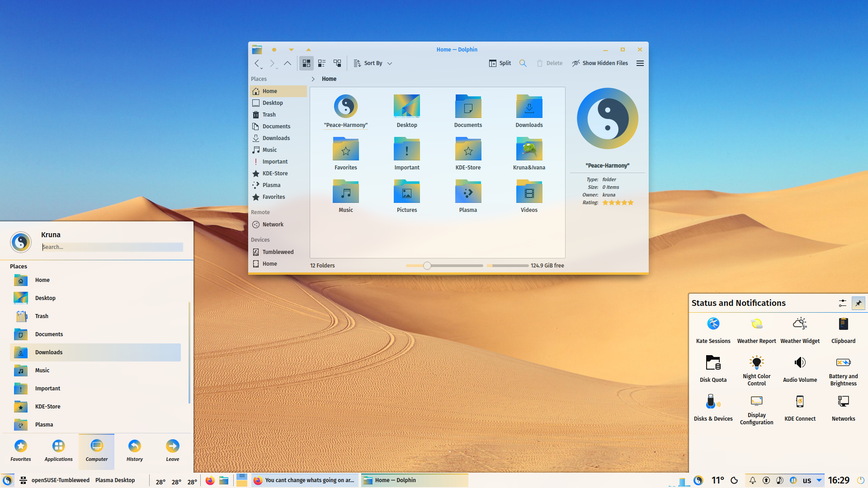Select the KDE-Store folder in file view

(468, 155)
